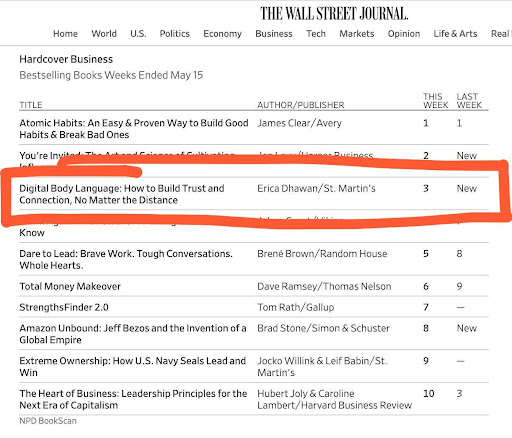Image resolution: width=512 pixels, height=438 pixels.
Task: Click the LAST WEEK column header
Action: pyautogui.click(x=469, y=101)
